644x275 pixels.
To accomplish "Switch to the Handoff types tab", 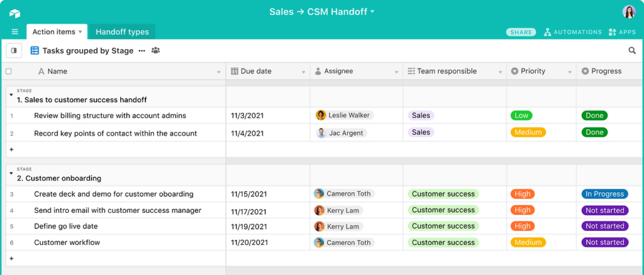I will 122,32.
